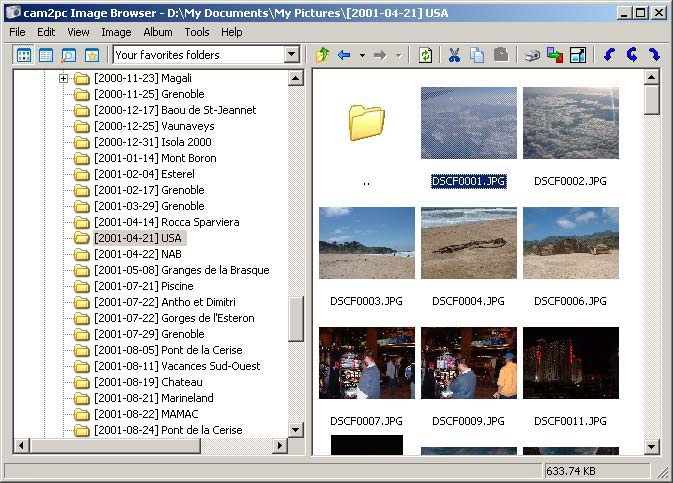Switch to thumbnail view mode icon
The image size is (673, 483).
[x=23, y=55]
